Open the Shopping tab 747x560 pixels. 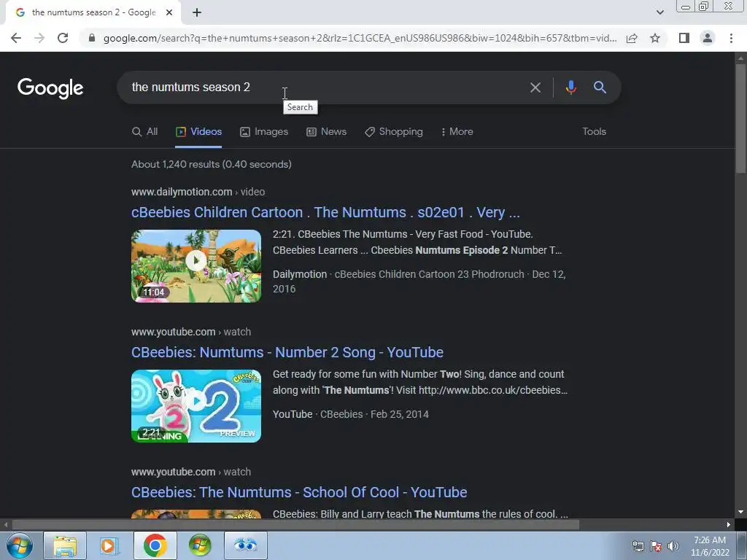394,132
